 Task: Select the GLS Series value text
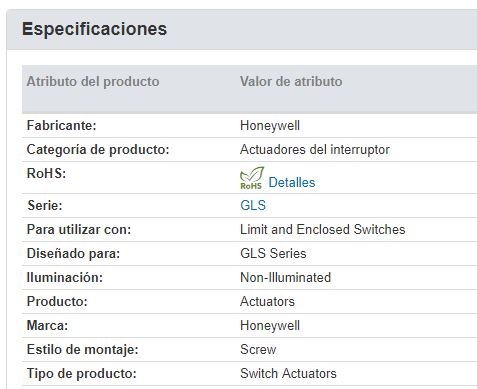273,253
